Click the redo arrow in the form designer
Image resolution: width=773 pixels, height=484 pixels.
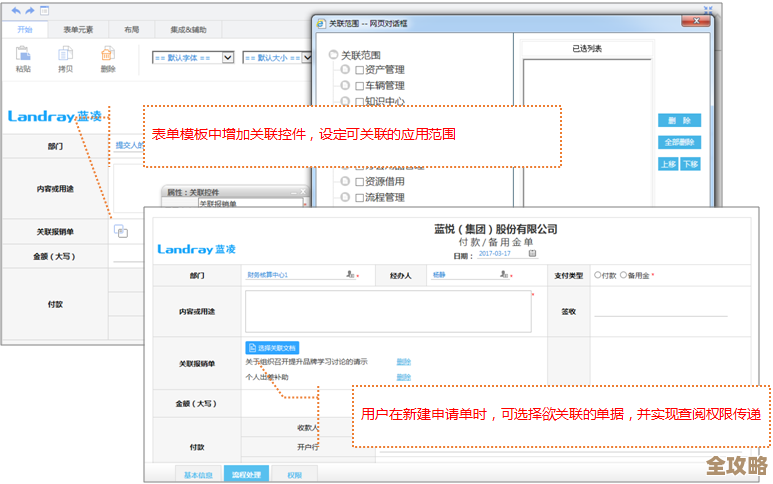(30, 10)
